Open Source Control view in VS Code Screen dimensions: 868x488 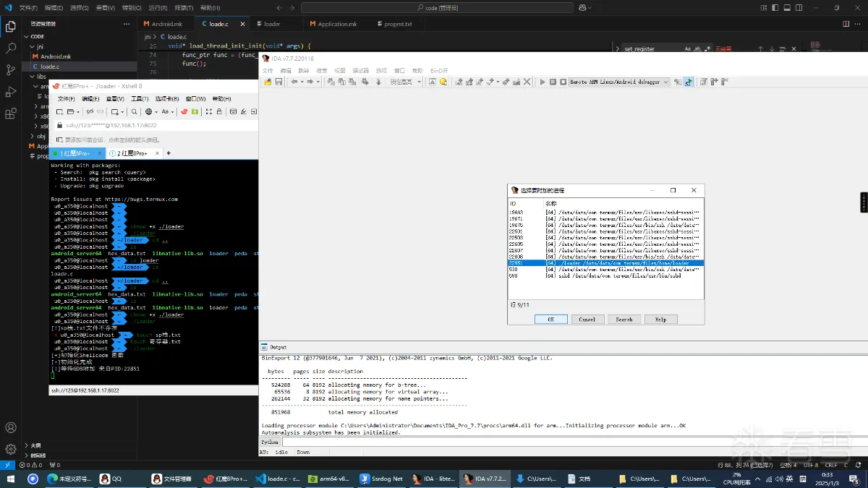11,70
